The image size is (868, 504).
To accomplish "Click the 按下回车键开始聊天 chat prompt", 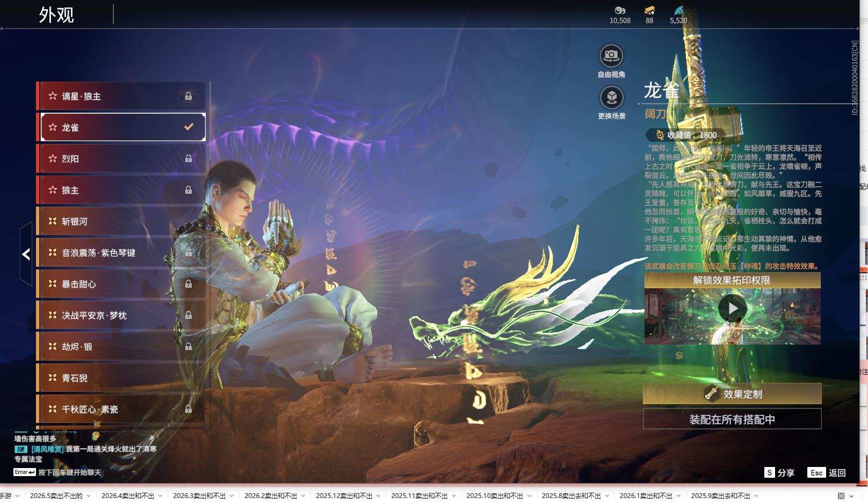I will pos(70,472).
